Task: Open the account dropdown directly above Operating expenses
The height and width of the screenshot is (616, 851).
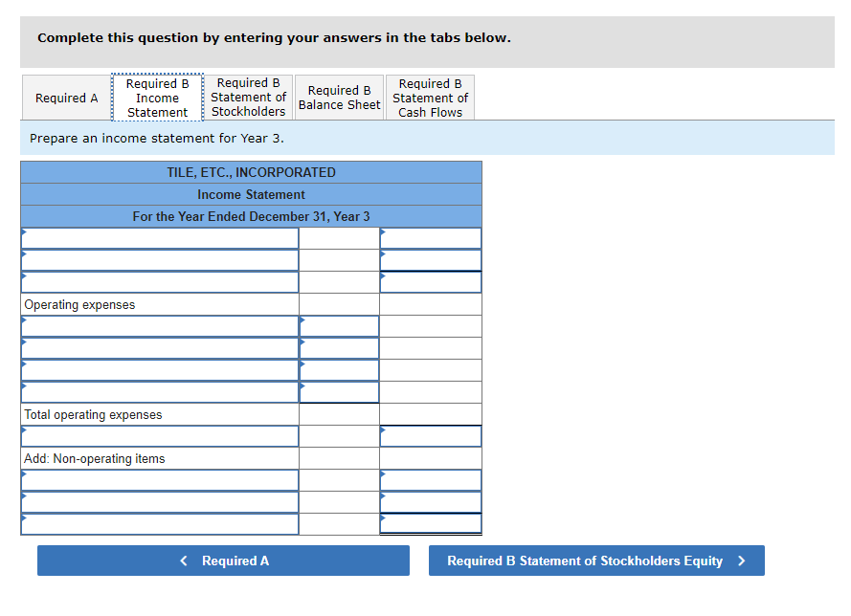Action: pyautogui.click(x=160, y=282)
